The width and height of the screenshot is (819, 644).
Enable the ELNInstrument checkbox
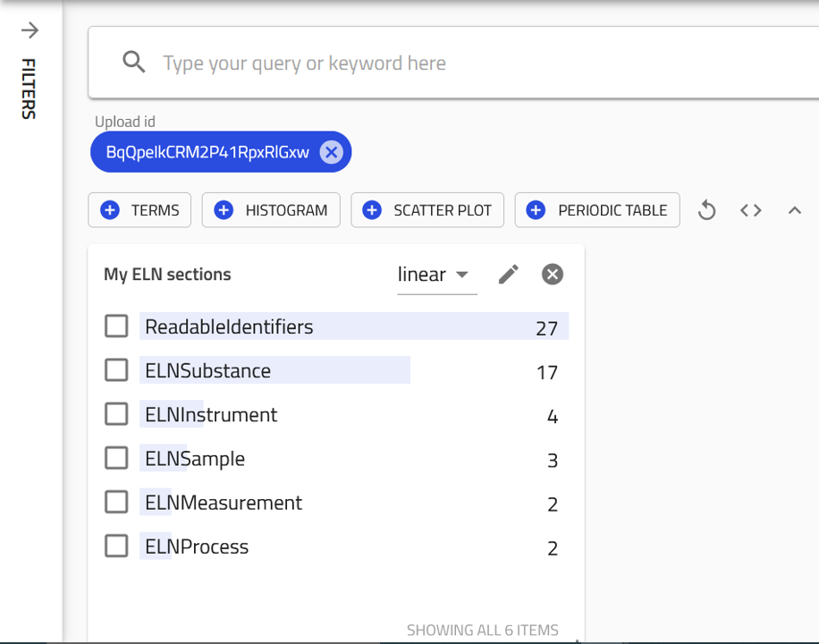tap(116, 414)
